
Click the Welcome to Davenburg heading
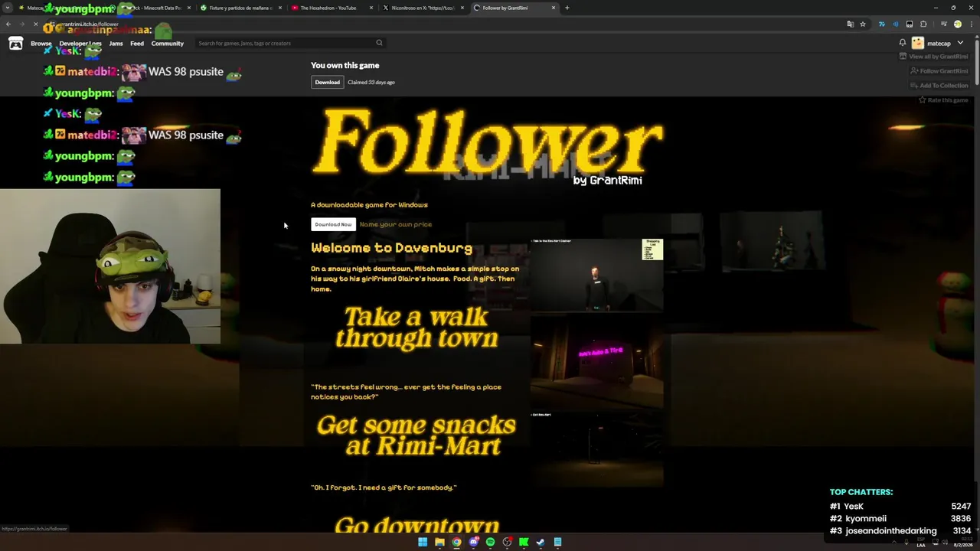[x=391, y=248]
